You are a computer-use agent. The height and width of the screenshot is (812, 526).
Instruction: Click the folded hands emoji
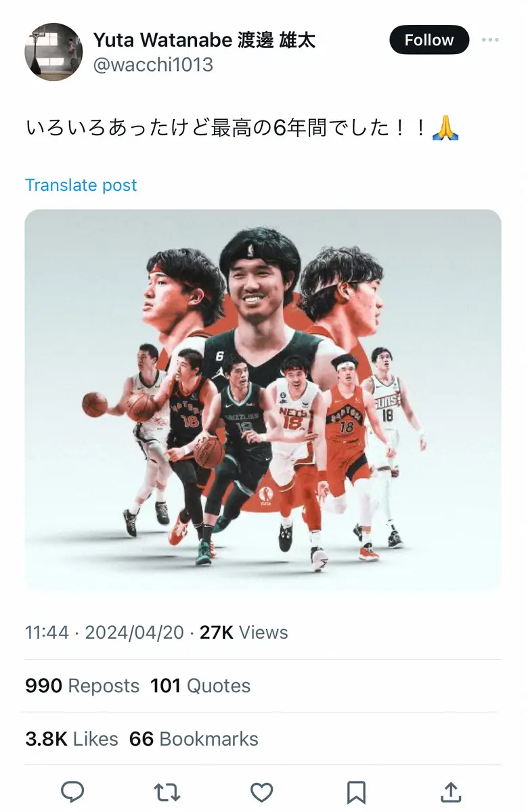(x=445, y=127)
